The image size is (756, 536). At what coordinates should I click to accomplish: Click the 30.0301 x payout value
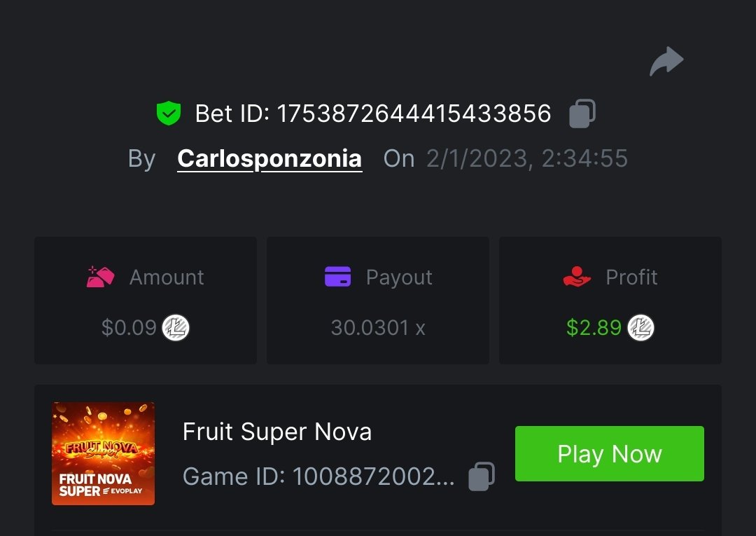coord(378,328)
